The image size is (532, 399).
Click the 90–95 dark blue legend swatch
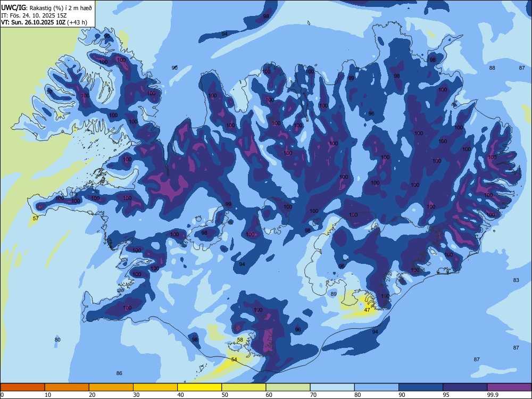[421, 387]
